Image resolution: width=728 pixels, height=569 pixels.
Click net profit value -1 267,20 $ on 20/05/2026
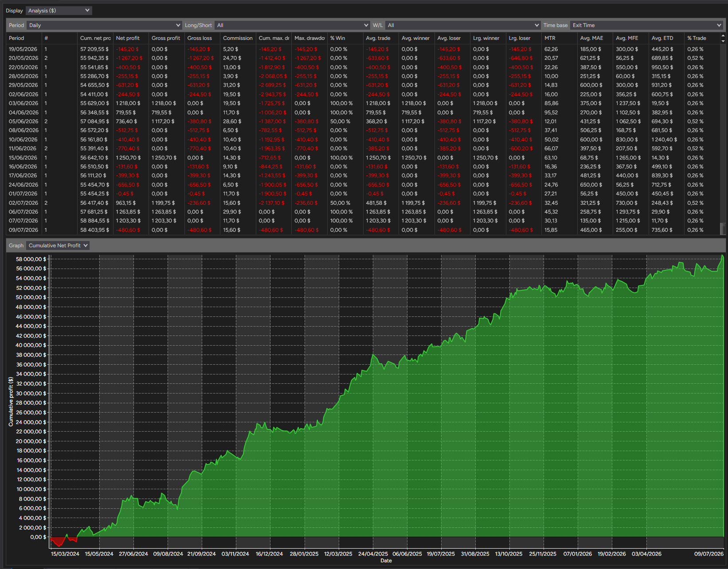point(129,58)
